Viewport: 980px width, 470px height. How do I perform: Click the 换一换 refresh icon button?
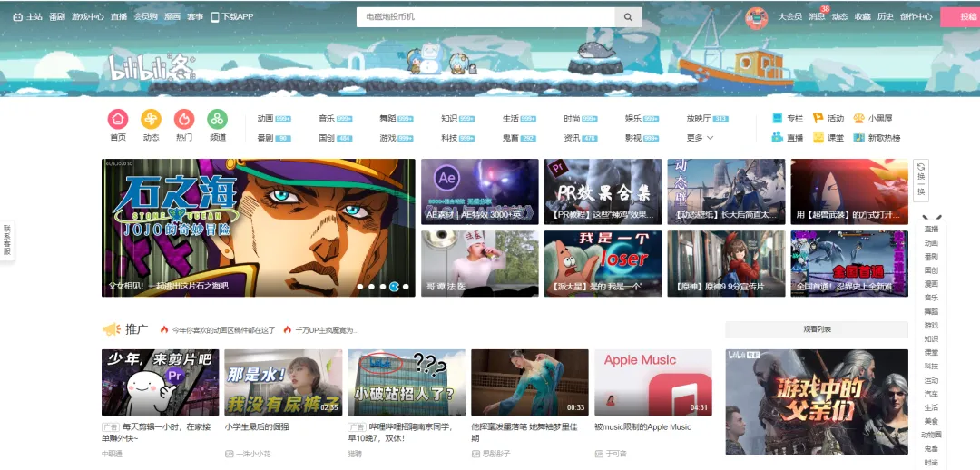tap(921, 181)
